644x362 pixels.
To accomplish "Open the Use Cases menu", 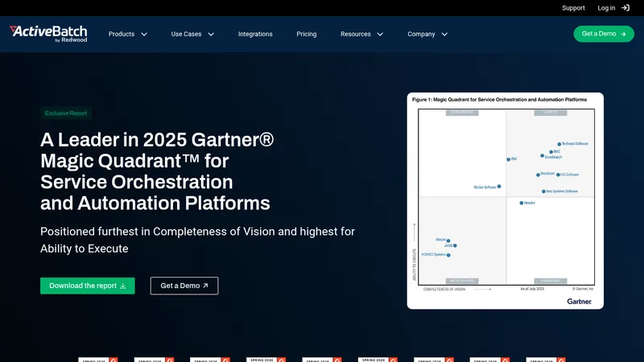I will (x=186, y=34).
